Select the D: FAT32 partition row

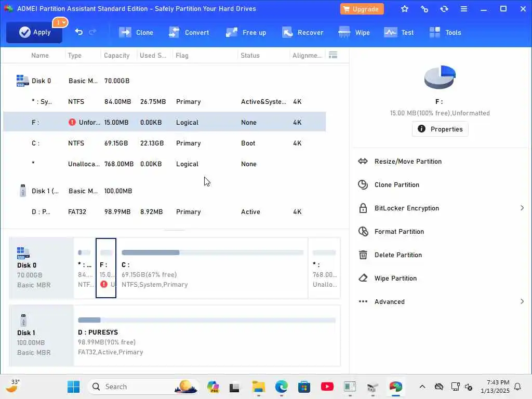(165, 212)
